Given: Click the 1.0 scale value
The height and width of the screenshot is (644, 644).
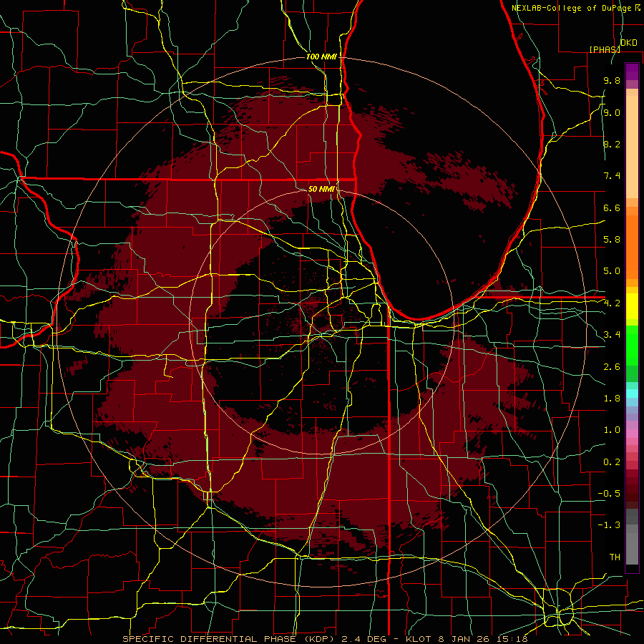Looking at the screenshot, I should point(612,430).
